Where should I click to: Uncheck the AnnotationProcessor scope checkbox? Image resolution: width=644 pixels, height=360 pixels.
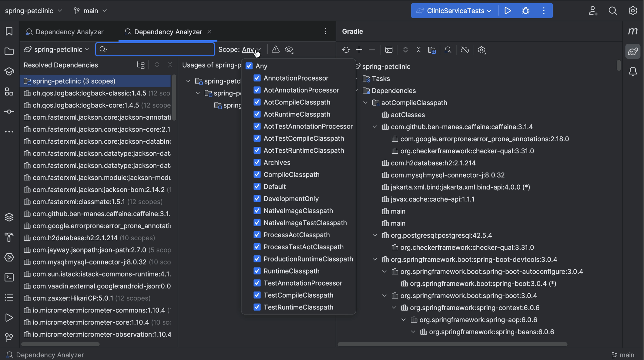pyautogui.click(x=257, y=78)
